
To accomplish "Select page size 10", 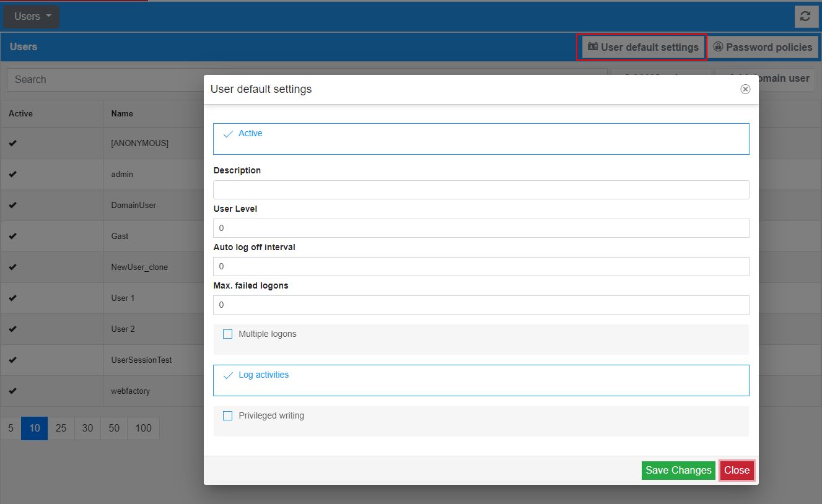I will pyautogui.click(x=35, y=428).
